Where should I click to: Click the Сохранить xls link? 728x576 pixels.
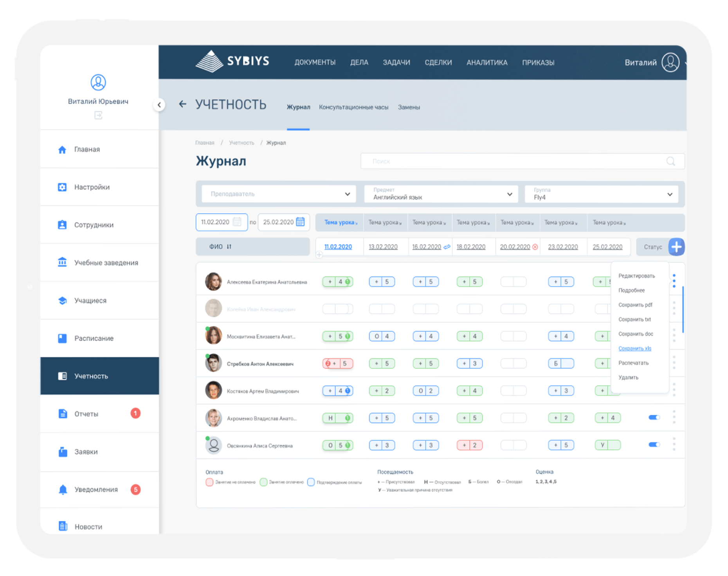coord(634,348)
